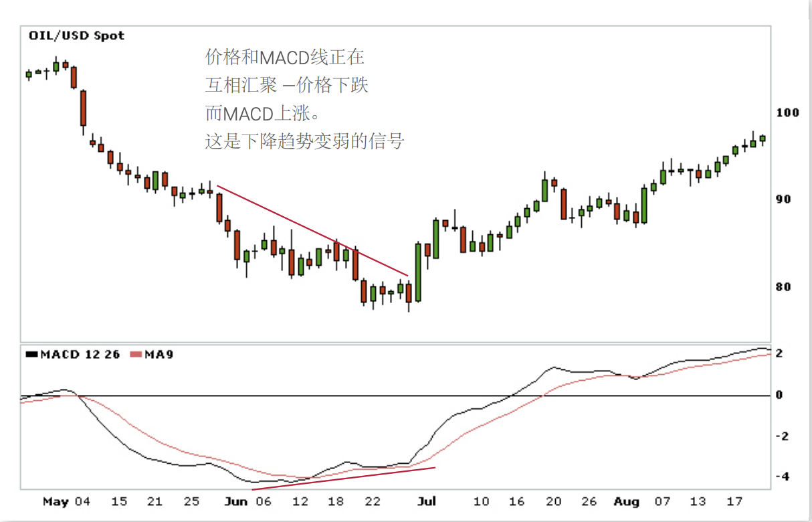The width and height of the screenshot is (812, 522).
Task: Click the rising red trendline under MACD
Action: 344,478
